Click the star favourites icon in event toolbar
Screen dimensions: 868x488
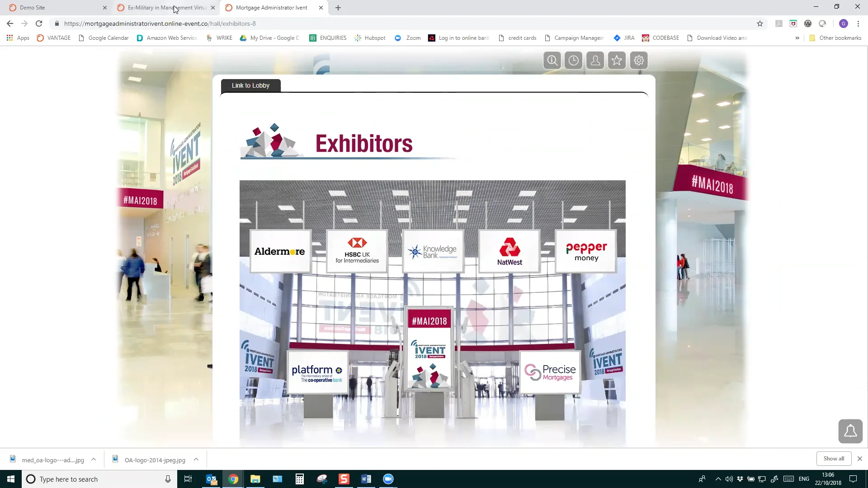tap(617, 61)
